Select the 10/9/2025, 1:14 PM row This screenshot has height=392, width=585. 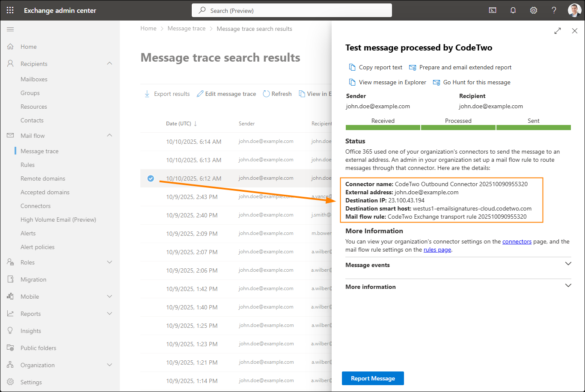[236, 381]
